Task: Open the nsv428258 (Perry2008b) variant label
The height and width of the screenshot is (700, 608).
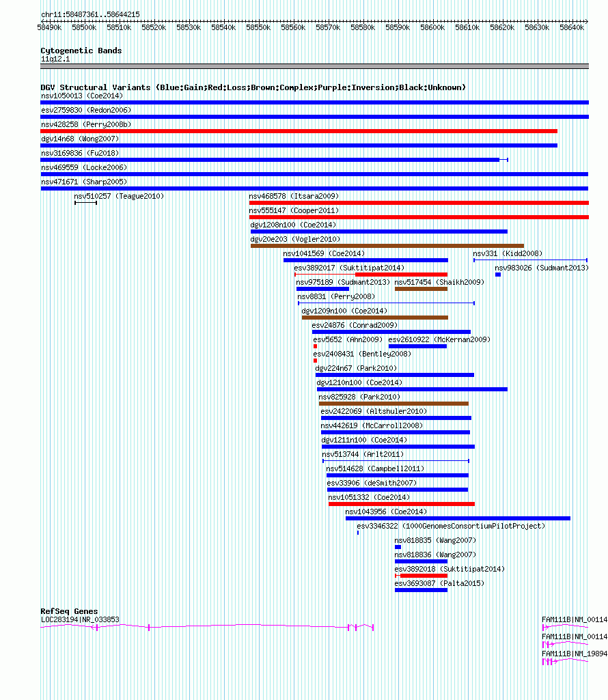Action: pos(86,124)
